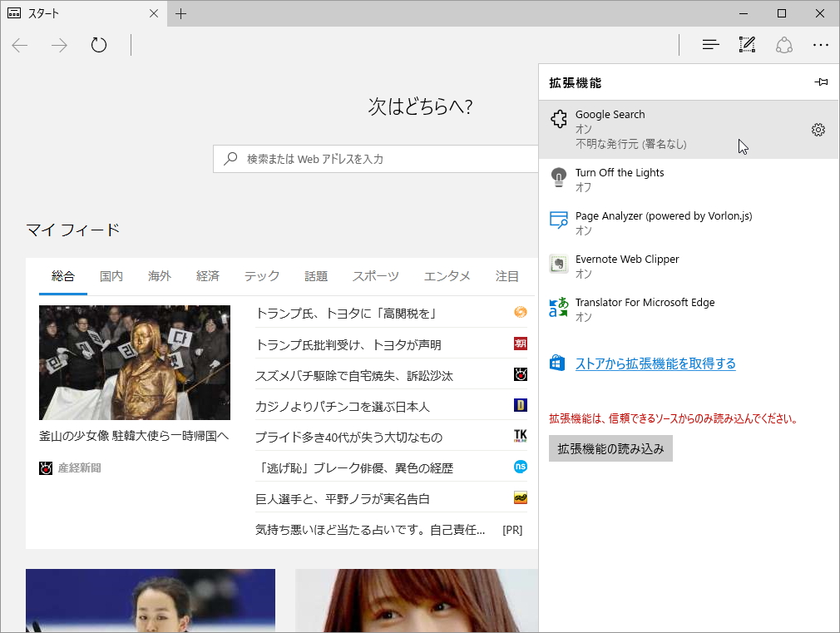Click red 朝 icon beside トヨタが声明 headline
Viewport: 840px width, 633px height.
tap(520, 343)
